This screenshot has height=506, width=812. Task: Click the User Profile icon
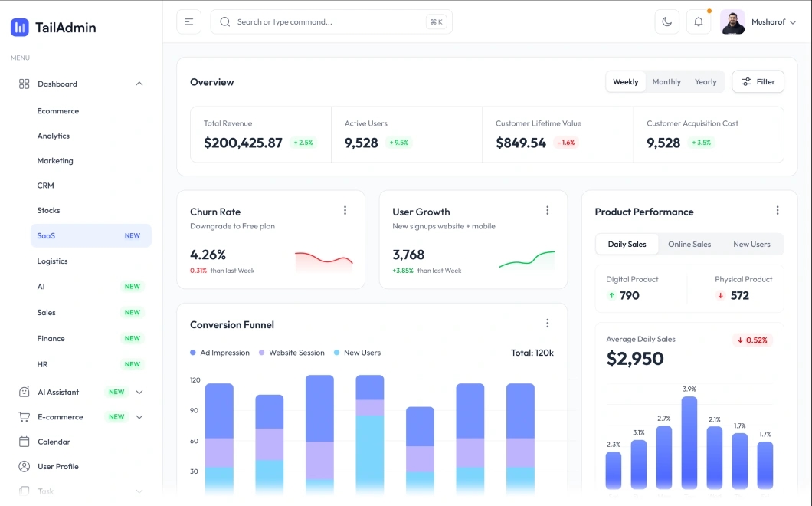click(x=25, y=467)
